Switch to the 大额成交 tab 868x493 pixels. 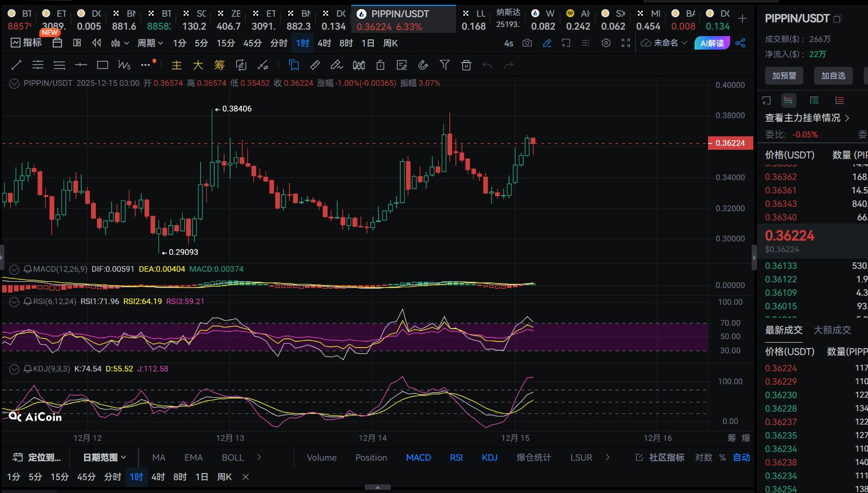click(x=832, y=330)
